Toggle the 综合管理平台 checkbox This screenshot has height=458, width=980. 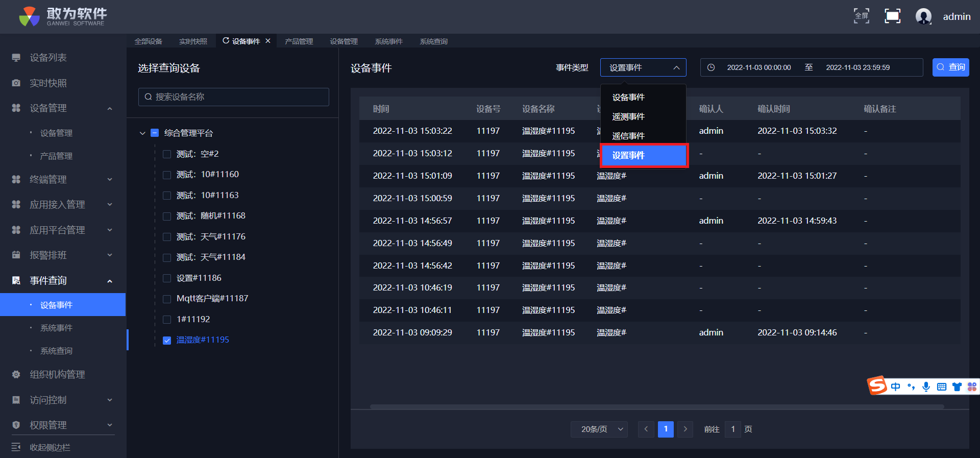pos(155,133)
